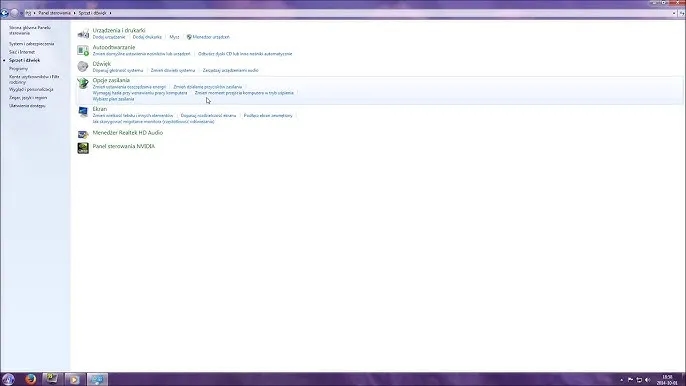
Task: Launch Firefox from the taskbar
Action: pos(30,379)
